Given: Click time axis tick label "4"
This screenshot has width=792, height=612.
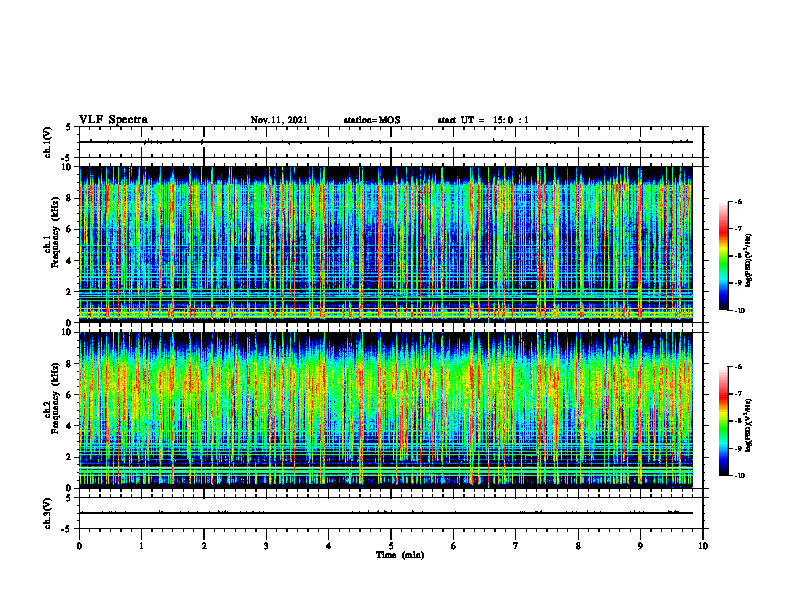Looking at the screenshot, I should click(x=329, y=546).
